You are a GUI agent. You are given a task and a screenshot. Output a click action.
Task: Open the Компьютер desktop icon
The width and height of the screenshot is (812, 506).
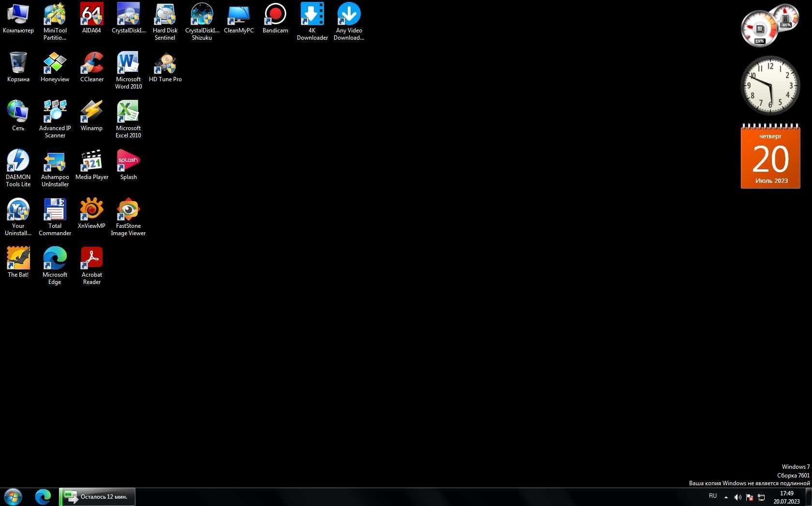click(18, 18)
